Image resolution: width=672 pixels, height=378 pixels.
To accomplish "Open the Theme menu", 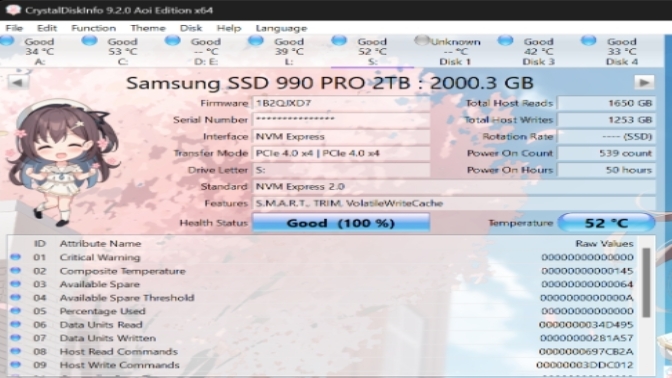I will pos(148,28).
